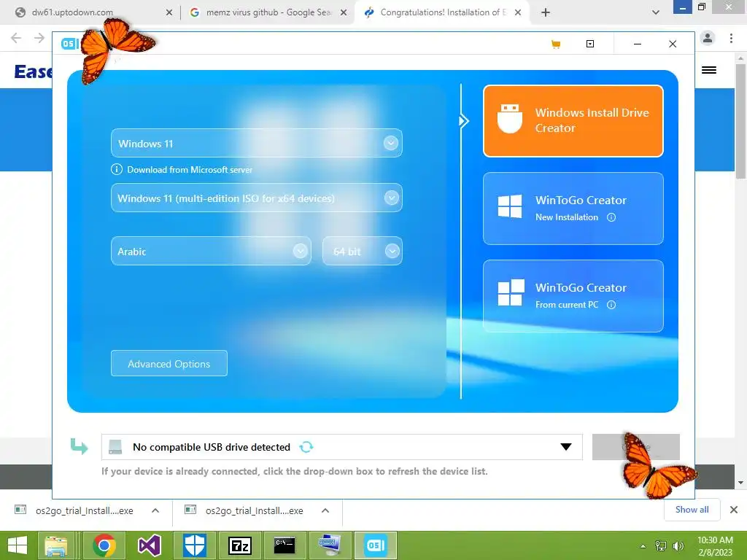Select Windows Install Drive Creator mode
Image resolution: width=747 pixels, height=560 pixels.
pos(573,121)
